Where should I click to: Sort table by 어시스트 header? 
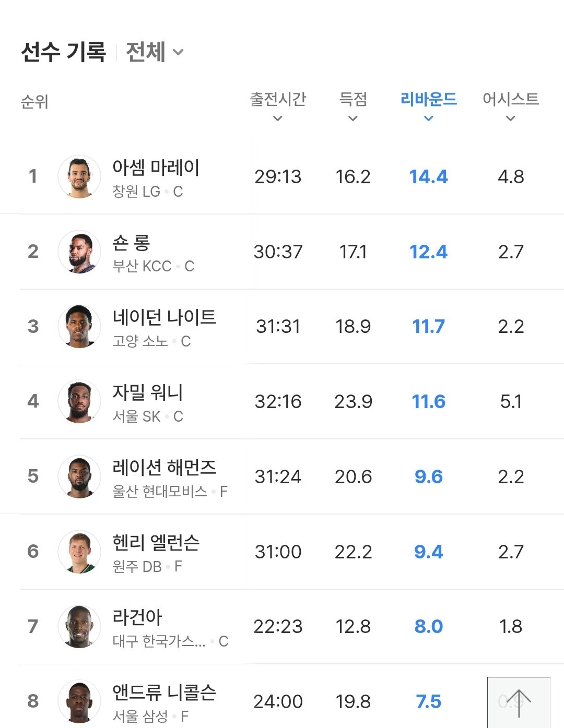tap(510, 99)
